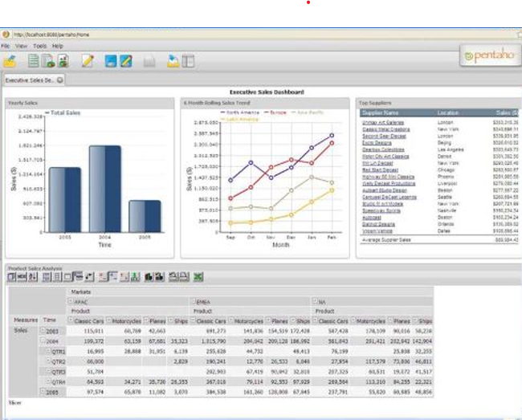Toggle Suppress Empty Rows/Columns icon
522x420 pixels.
[x=78, y=276]
